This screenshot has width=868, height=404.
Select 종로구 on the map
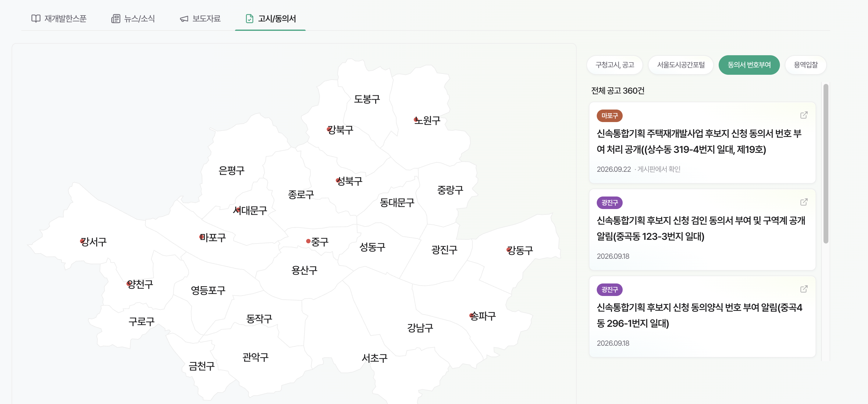click(x=301, y=194)
